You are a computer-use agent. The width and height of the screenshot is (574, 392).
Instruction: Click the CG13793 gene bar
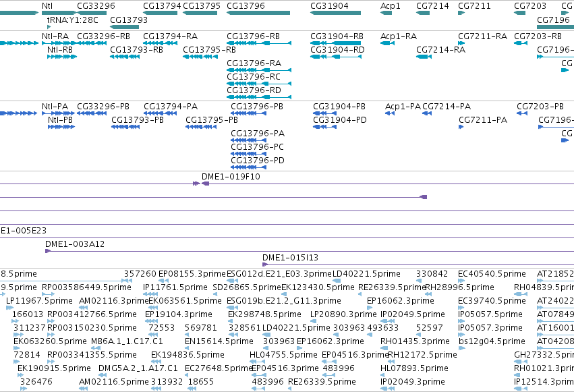click(x=125, y=27)
